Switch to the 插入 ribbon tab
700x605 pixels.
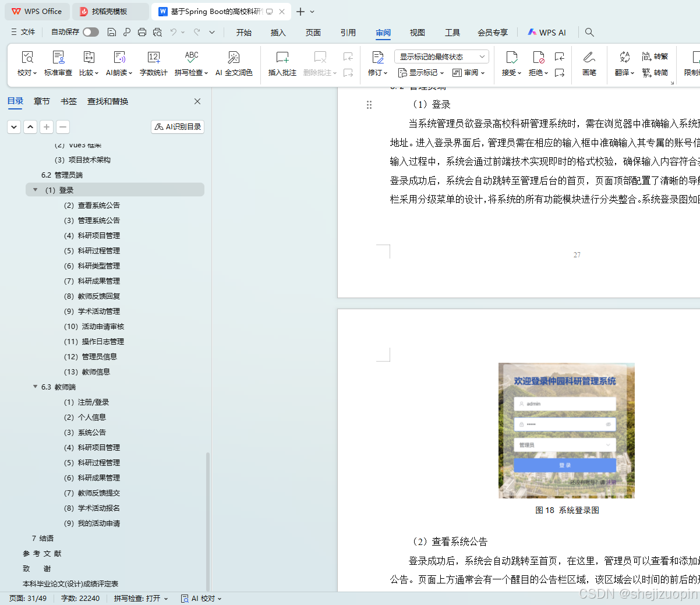[x=278, y=33]
